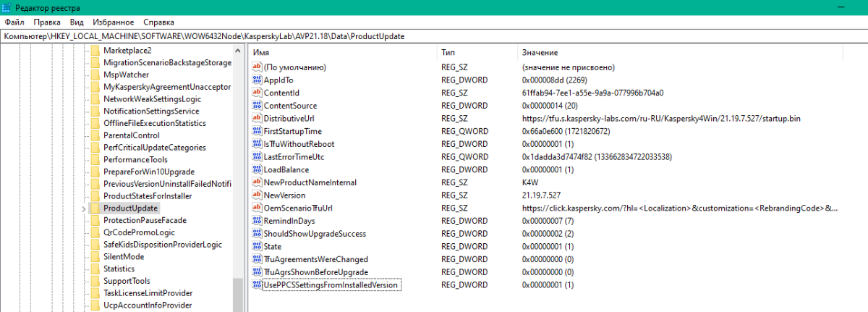Image resolution: width=868 pixels, height=312 pixels.
Task: Click string icon of OemScenarioTfuUrl value
Action: [257, 208]
